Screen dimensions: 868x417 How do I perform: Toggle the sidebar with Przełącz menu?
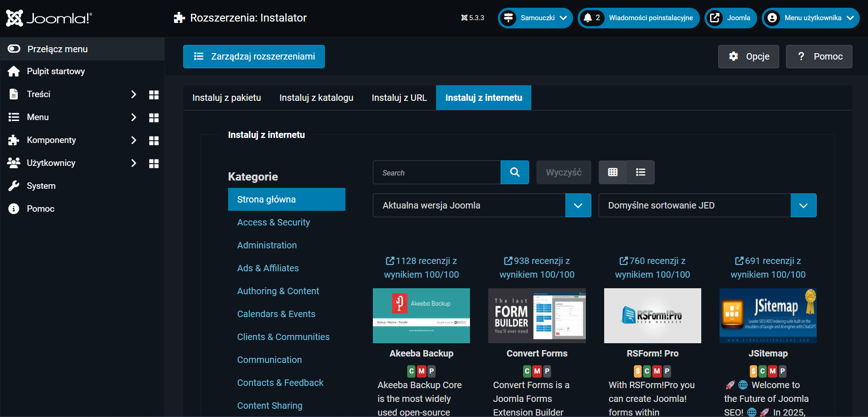[57, 49]
